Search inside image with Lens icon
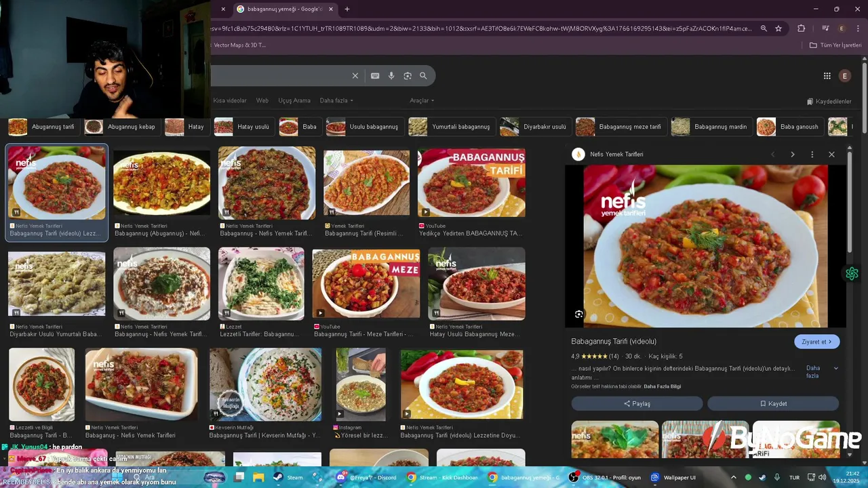 578,314
